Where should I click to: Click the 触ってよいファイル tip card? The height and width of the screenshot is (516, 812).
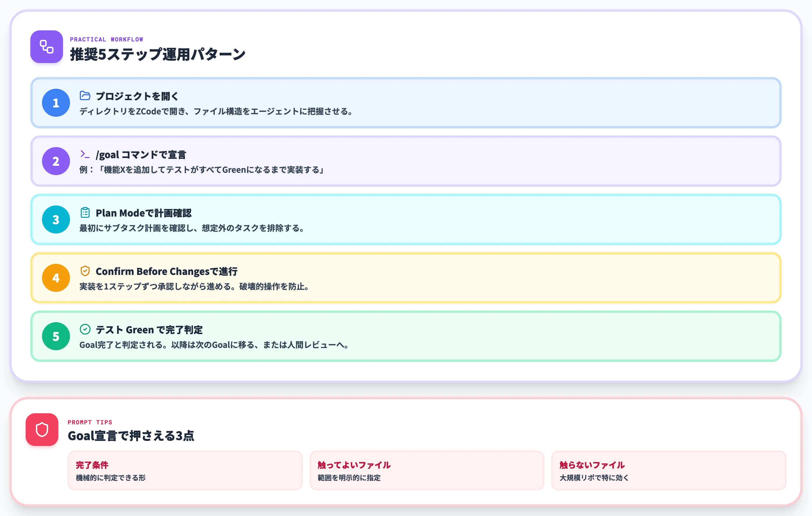[x=427, y=470]
